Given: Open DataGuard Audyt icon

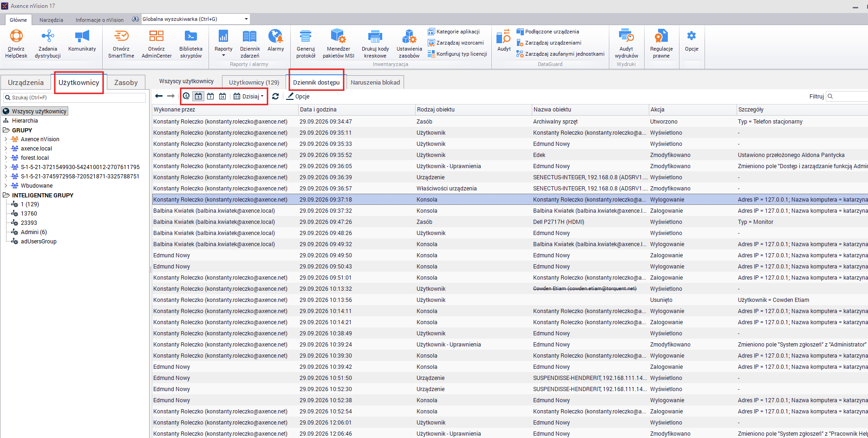Looking at the screenshot, I should (504, 40).
